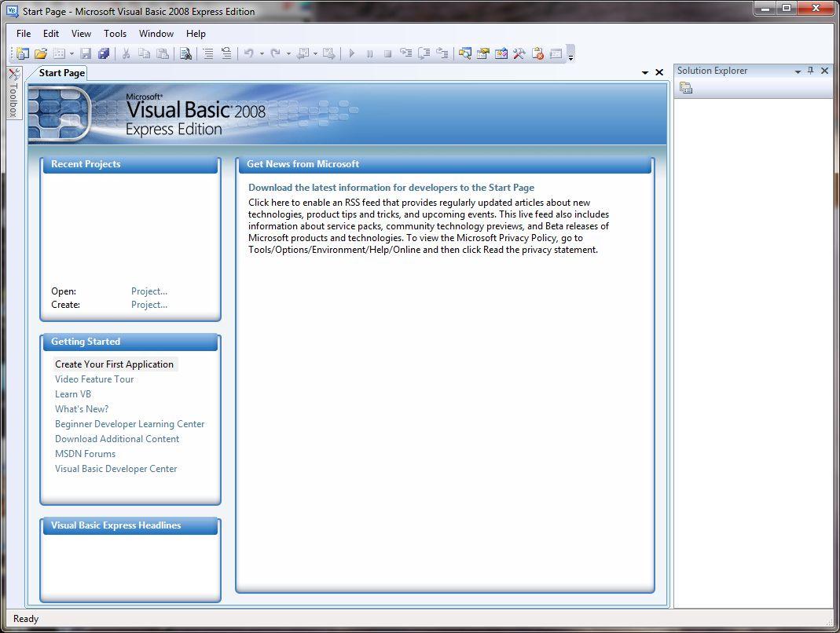Open Beginner Developer Learning Center link
Viewport: 840px width, 633px height.
click(x=130, y=424)
